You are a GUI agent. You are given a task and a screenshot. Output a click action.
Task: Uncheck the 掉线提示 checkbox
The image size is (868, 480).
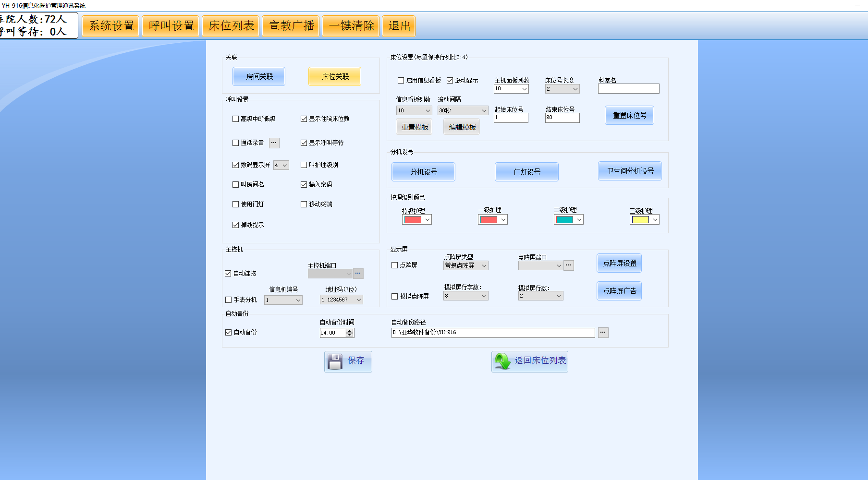click(x=236, y=225)
